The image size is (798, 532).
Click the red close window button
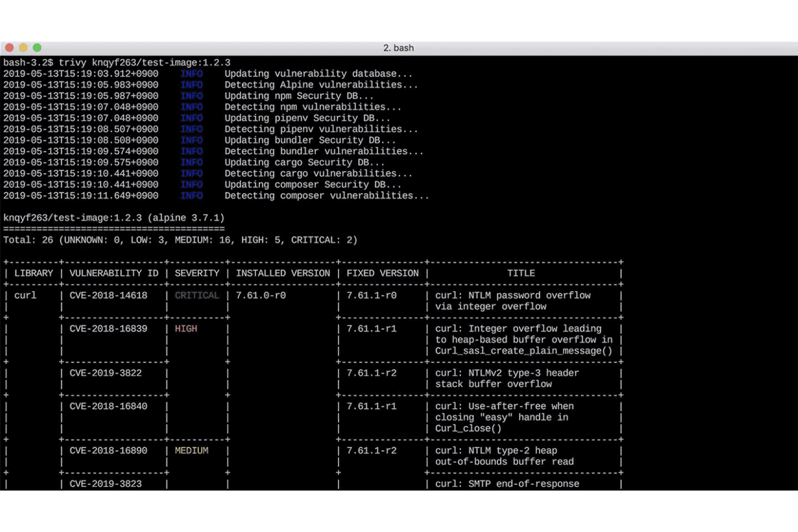(9, 47)
